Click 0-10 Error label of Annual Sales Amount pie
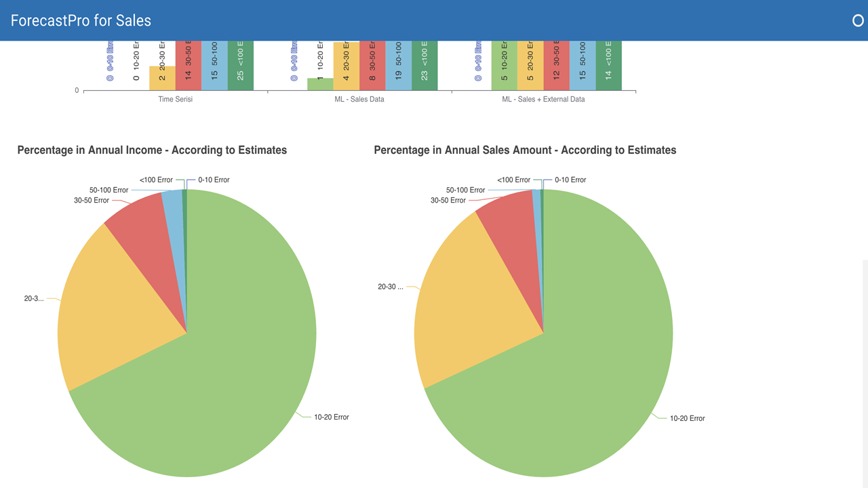This screenshot has height=488, width=868. pos(570,180)
